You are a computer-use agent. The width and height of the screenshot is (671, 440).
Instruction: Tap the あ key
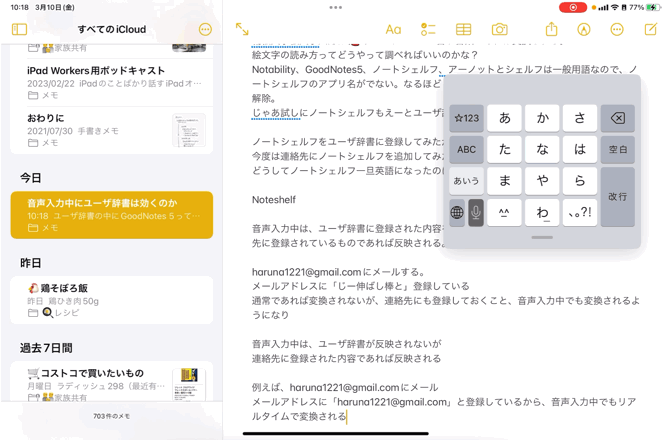(504, 118)
